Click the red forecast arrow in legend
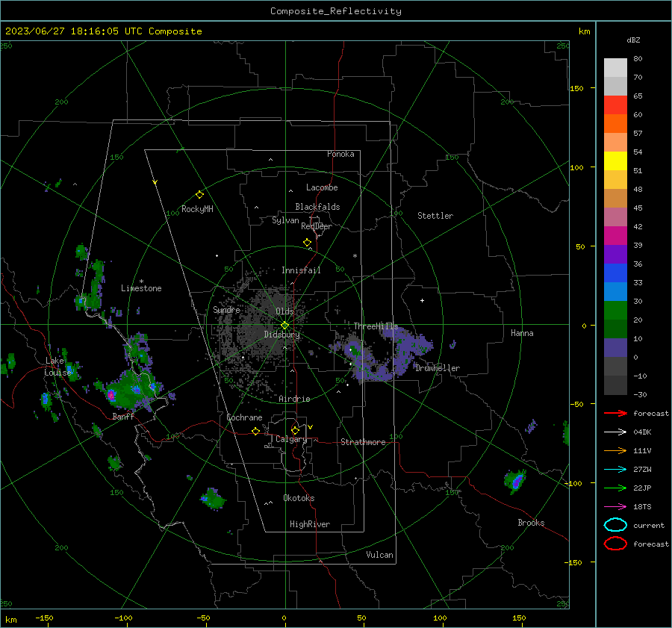Viewport: 672px width, 628px height. 615,413
